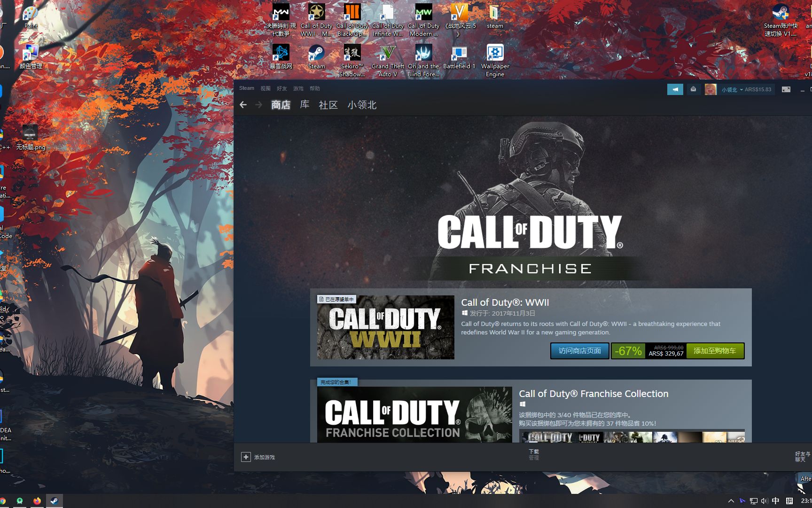Click the 添加游戏 add game label
The height and width of the screenshot is (508, 812).
click(x=265, y=457)
